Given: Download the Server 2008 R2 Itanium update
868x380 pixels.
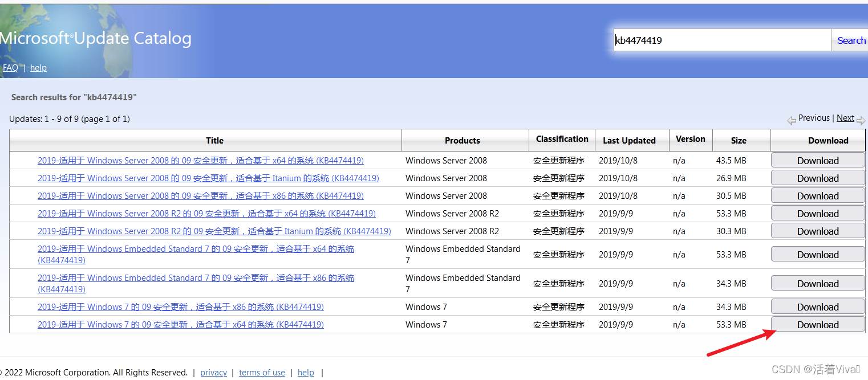Looking at the screenshot, I should coord(818,231).
